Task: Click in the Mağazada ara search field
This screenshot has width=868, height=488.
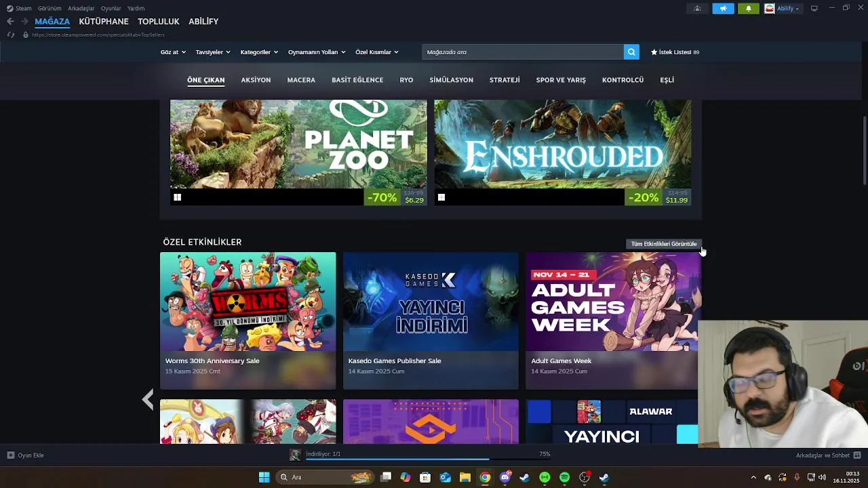Action: click(x=523, y=52)
